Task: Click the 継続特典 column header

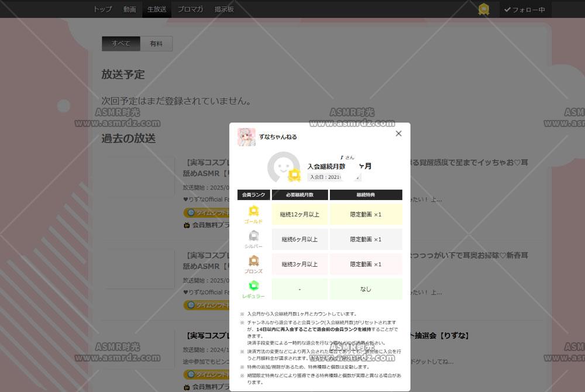Action: click(366, 195)
